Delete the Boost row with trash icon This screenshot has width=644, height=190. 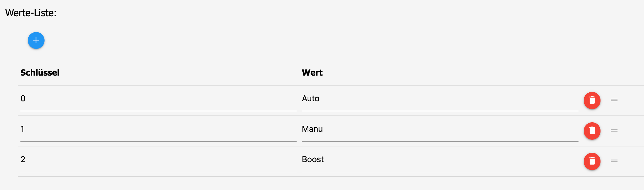click(592, 161)
